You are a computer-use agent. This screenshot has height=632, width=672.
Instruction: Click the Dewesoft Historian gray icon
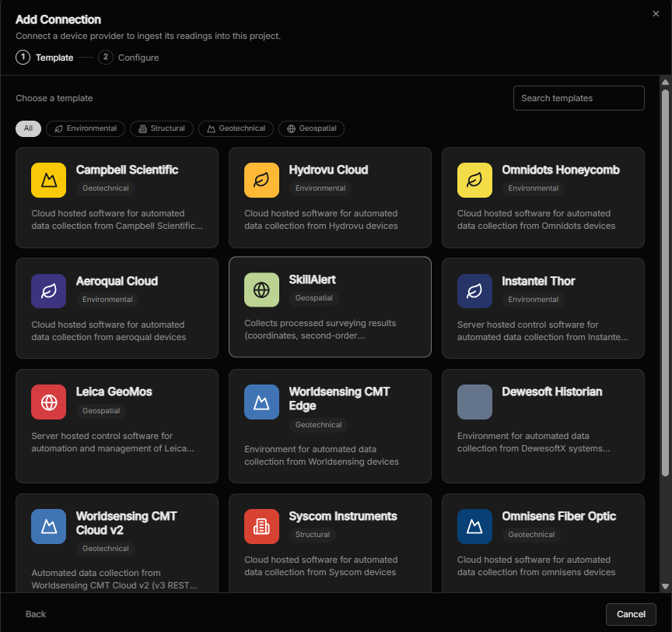point(474,402)
